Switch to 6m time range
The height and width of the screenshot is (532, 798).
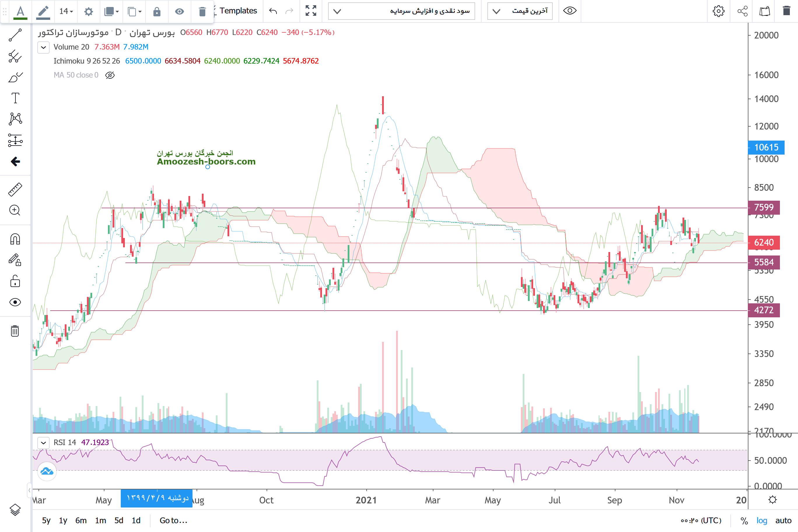pos(81,520)
